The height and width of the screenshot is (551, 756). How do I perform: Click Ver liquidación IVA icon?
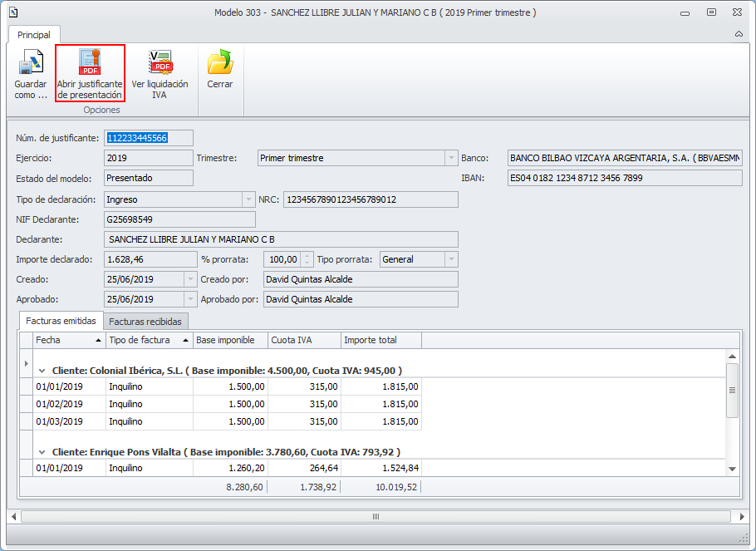coord(160,64)
